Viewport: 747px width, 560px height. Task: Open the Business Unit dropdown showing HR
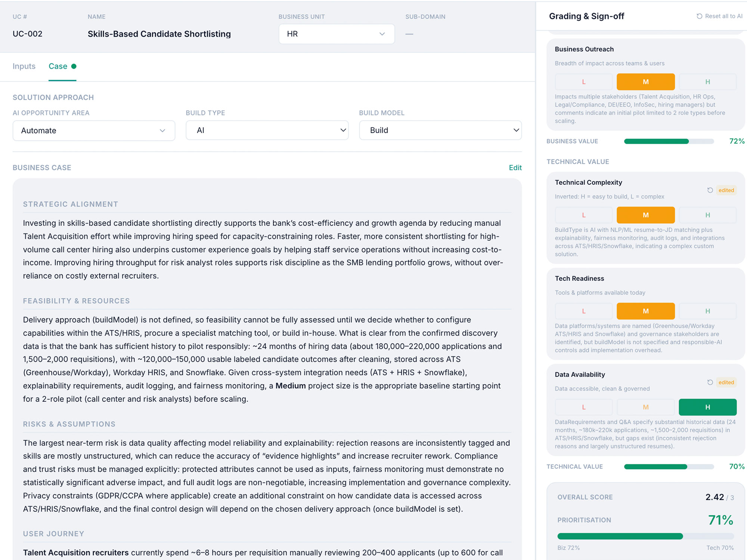click(x=336, y=34)
